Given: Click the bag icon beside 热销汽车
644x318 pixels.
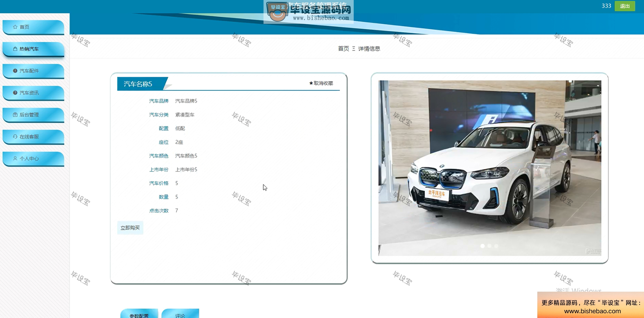Looking at the screenshot, I should tap(15, 49).
